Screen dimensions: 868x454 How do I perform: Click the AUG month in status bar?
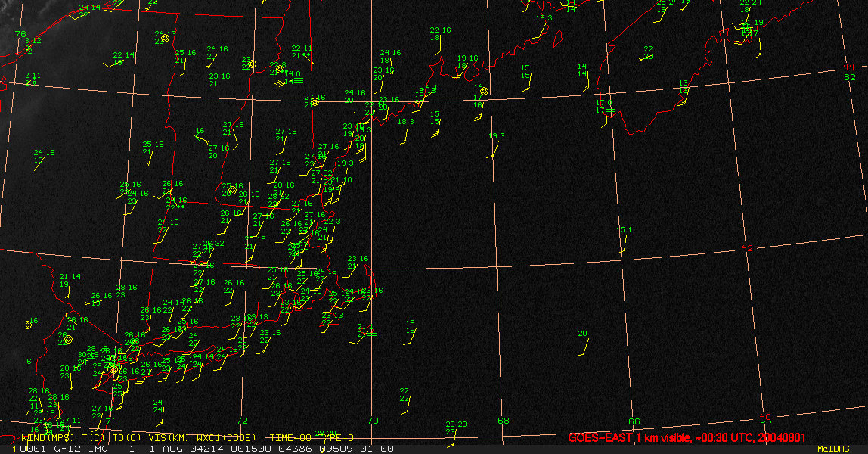(x=172, y=449)
